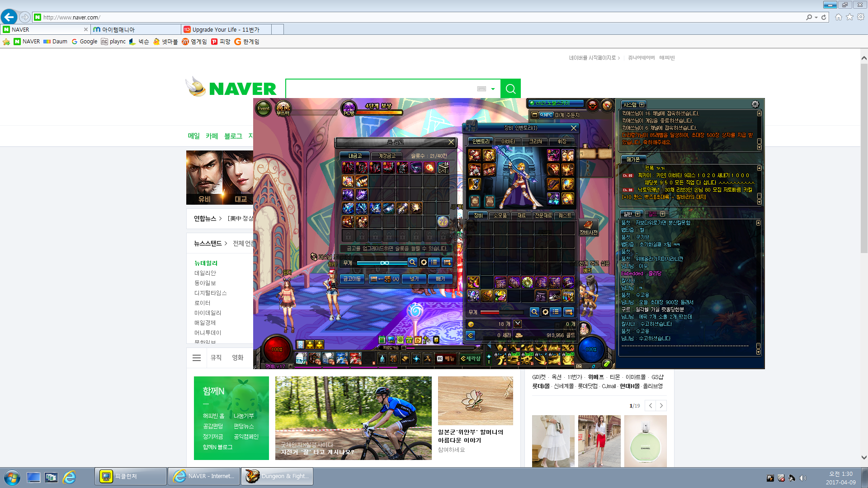Open 세라샵 shop button
The height and width of the screenshot is (488, 868).
coord(471,359)
